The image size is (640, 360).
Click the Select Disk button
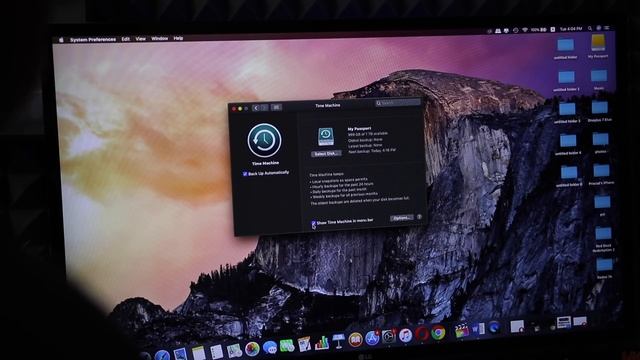pos(326,154)
